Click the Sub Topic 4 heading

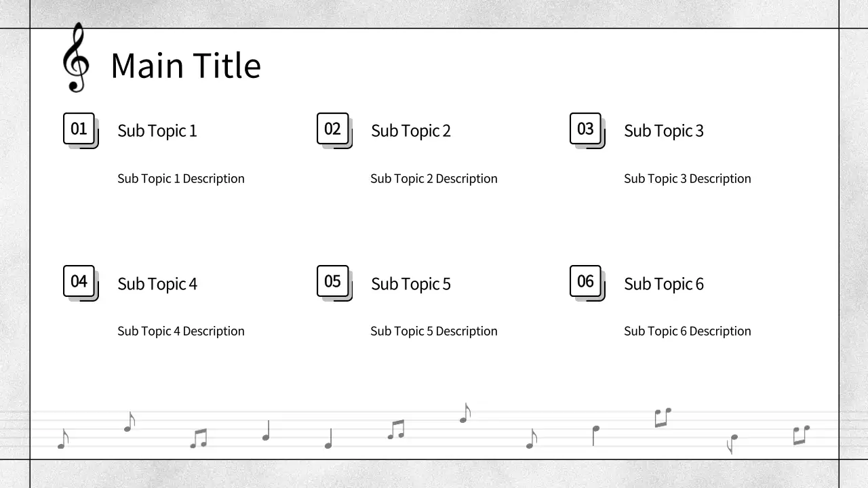(157, 284)
